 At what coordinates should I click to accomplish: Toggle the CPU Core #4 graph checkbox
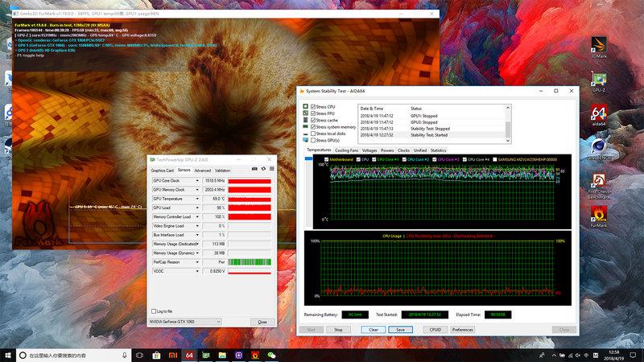coord(464,159)
